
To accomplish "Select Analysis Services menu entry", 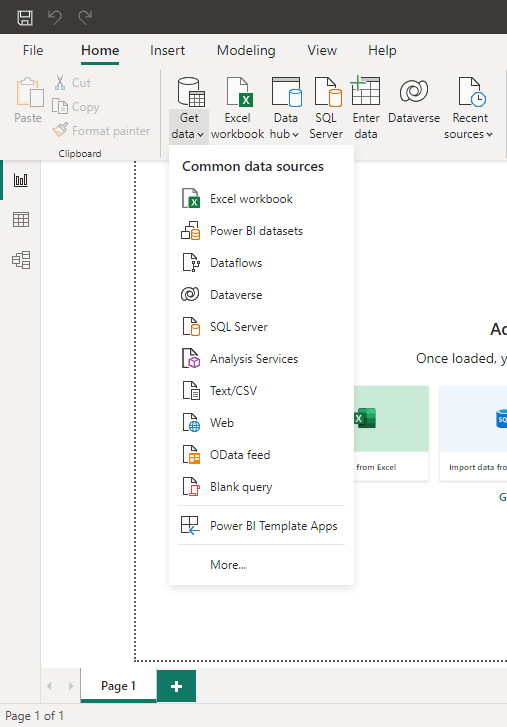I will pos(261,359).
